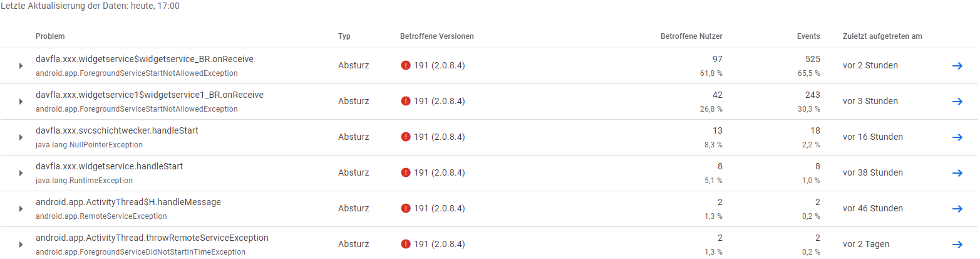Open details arrow for widgetservice1$widgetservice1_BR.onReceive crash
This screenshot has height=259, width=980.
tap(957, 101)
